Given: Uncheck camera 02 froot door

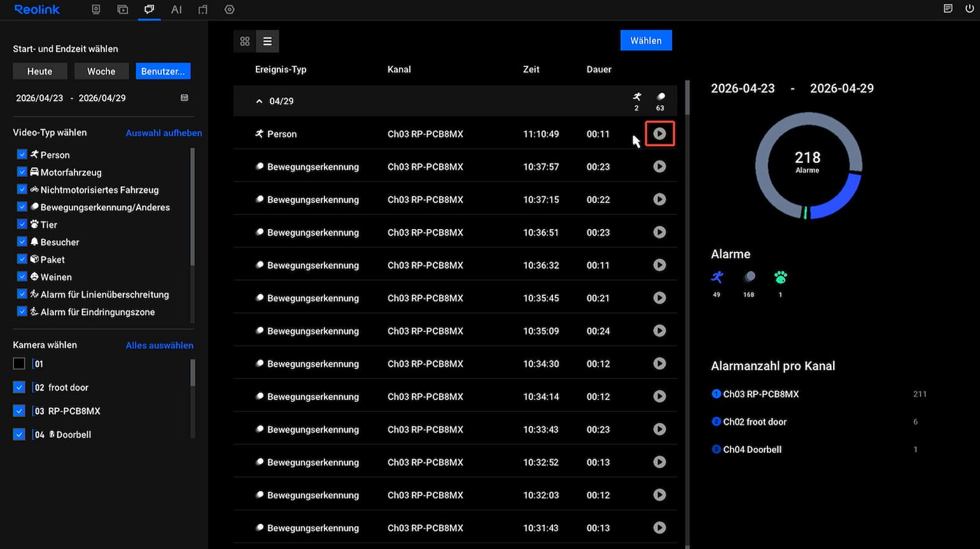Looking at the screenshot, I should [19, 387].
